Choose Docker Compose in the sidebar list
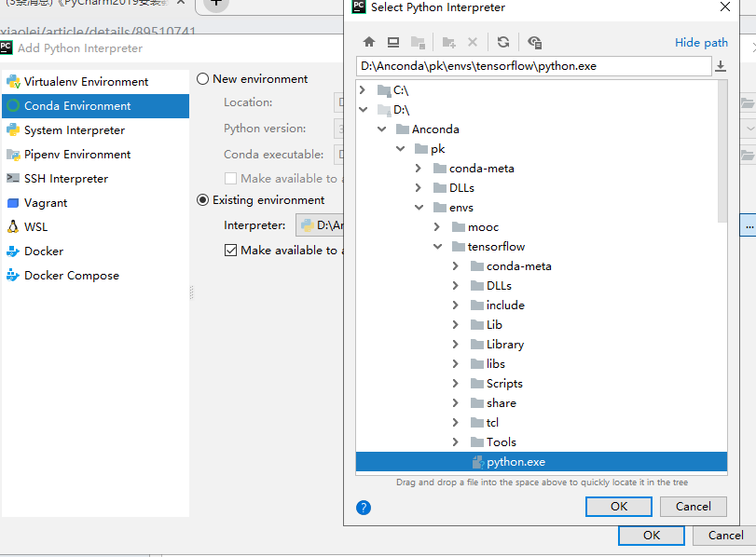This screenshot has width=756, height=557. 95,276
